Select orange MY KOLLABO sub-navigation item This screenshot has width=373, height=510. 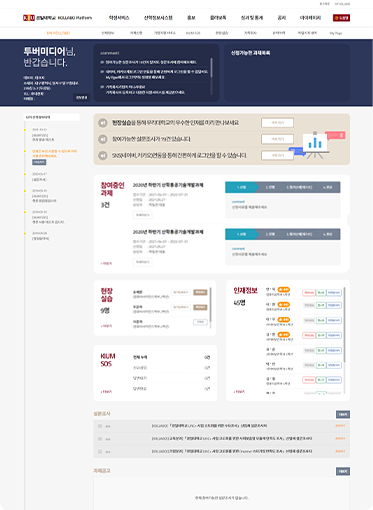click(x=58, y=33)
